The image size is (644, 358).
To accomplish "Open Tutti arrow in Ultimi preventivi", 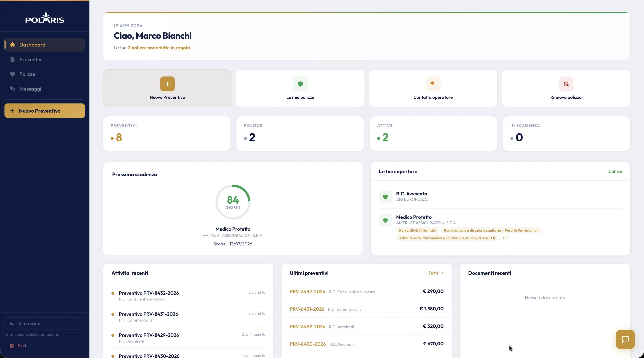I will (x=435, y=273).
